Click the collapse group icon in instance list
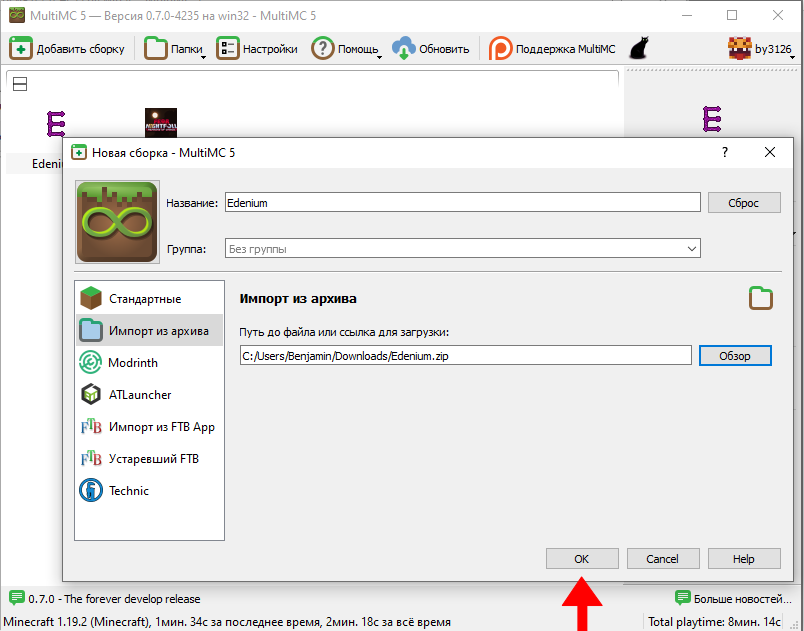804x631 pixels. (20, 84)
